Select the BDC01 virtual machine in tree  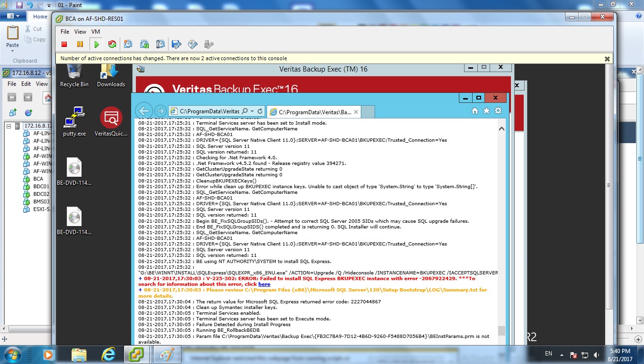41,186
